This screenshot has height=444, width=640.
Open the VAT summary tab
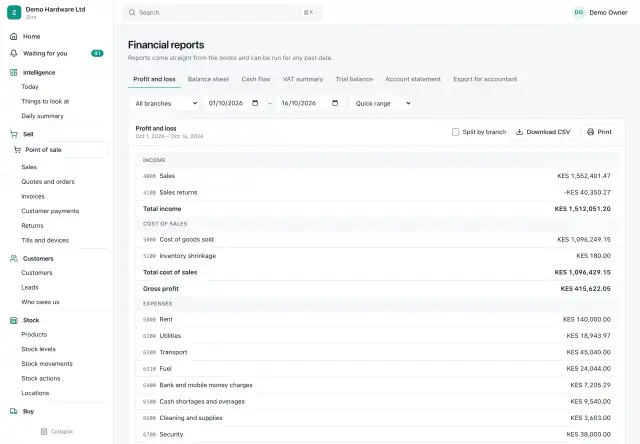[303, 79]
